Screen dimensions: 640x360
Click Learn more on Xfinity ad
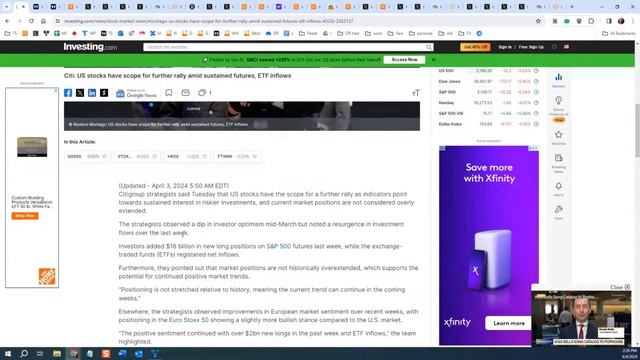509,323
